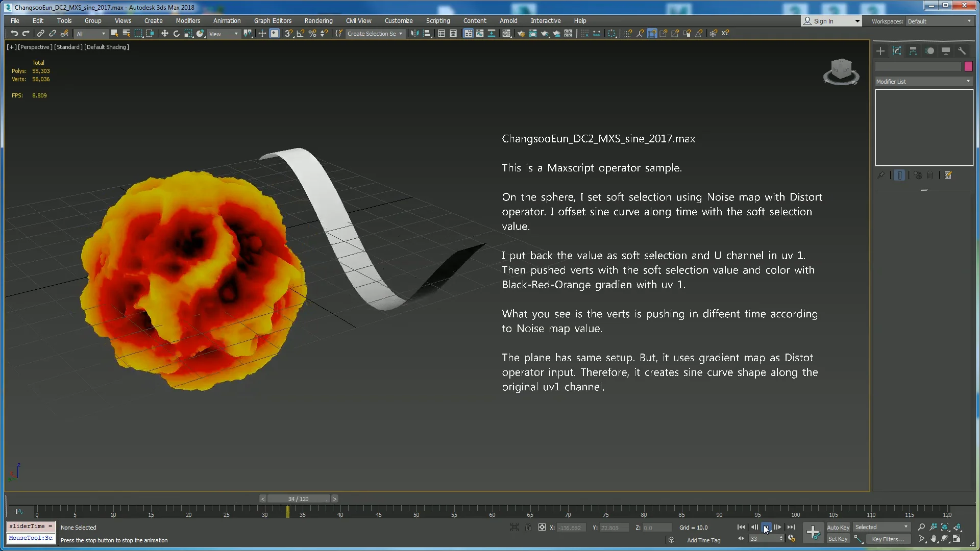Viewport: 980px width, 551px height.
Task: Click the pink object color swatch
Action: 968,66
